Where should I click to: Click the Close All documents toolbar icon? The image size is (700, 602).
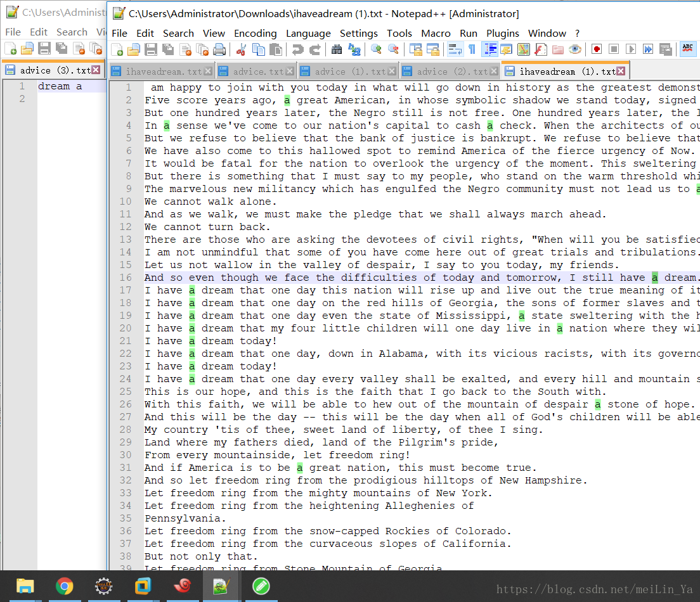(202, 49)
